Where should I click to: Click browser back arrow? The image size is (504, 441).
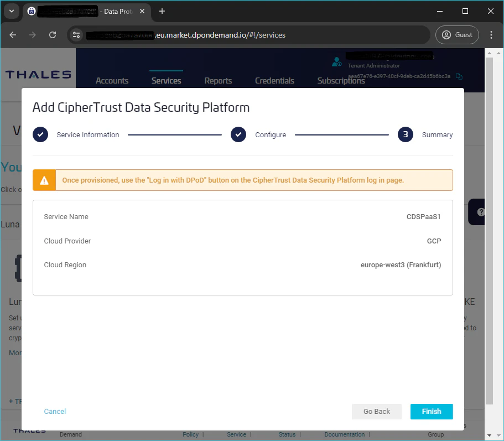pos(13,35)
